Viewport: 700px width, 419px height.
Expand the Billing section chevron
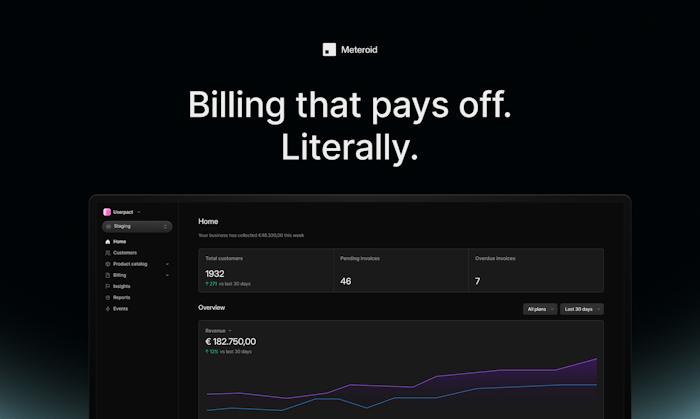[x=167, y=275]
